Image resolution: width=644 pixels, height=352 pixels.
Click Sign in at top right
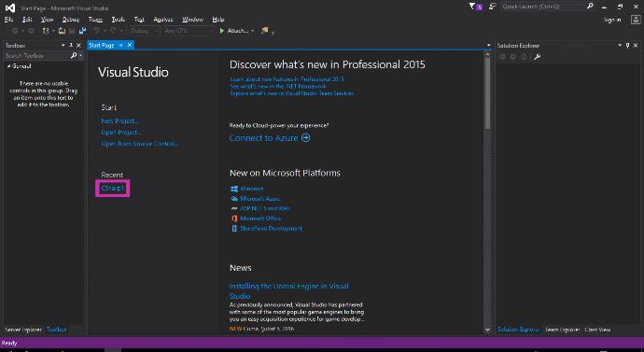(612, 20)
